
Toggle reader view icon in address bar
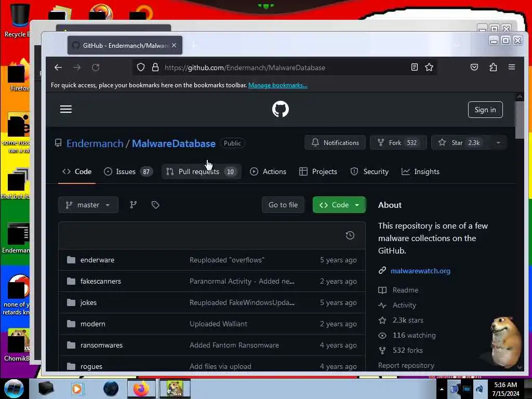tap(414, 67)
